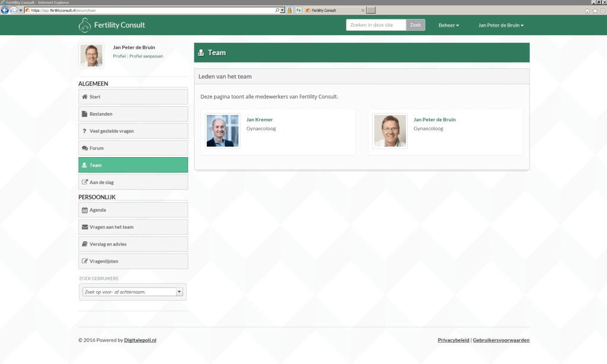The width and height of the screenshot is (607, 364).
Task: Open 'Vragen aan het team' menu item
Action: 133,227
